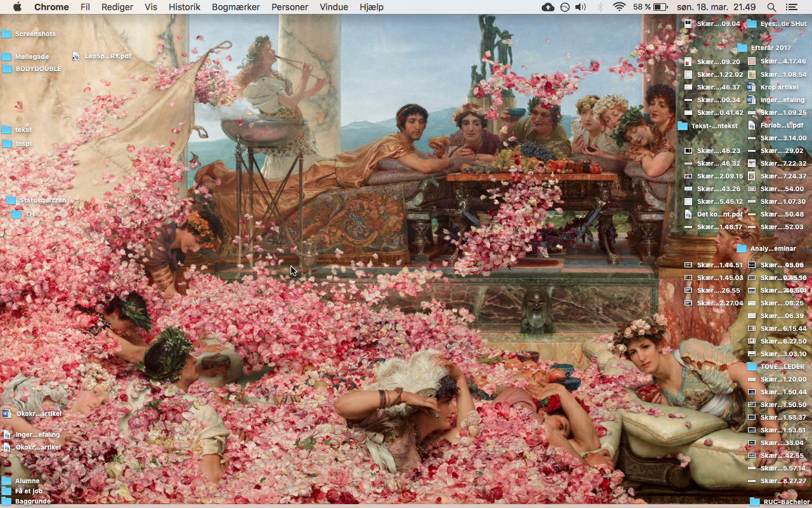Select the Krop artikel Word document
The height and width of the screenshot is (508, 812).
point(752,87)
